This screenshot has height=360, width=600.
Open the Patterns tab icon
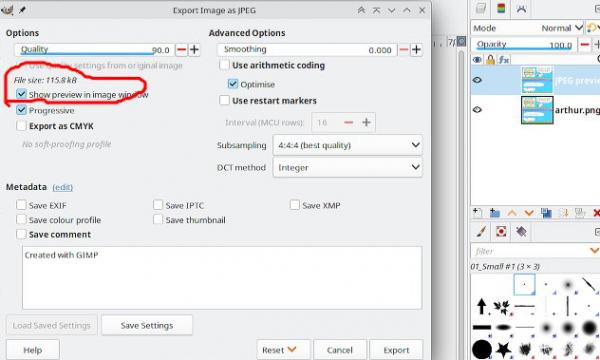pyautogui.click(x=501, y=231)
